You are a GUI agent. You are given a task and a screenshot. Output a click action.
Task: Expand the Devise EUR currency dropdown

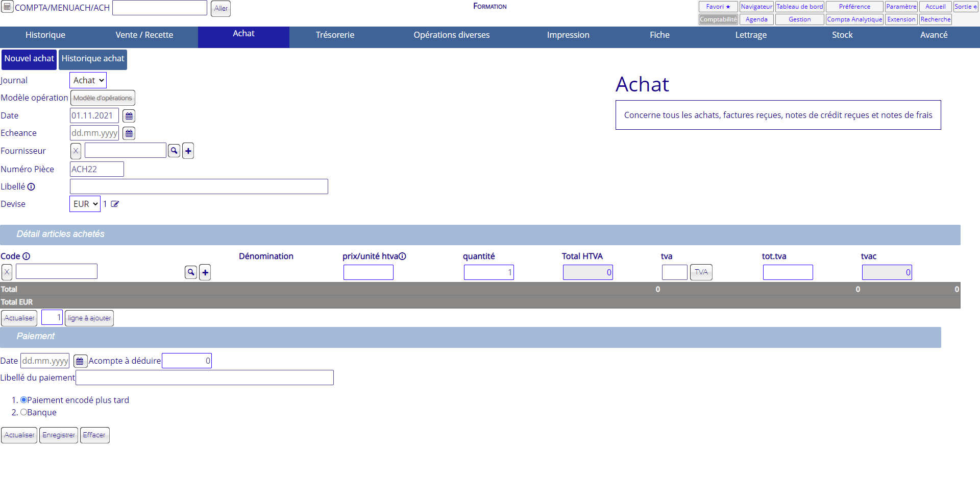tap(85, 204)
